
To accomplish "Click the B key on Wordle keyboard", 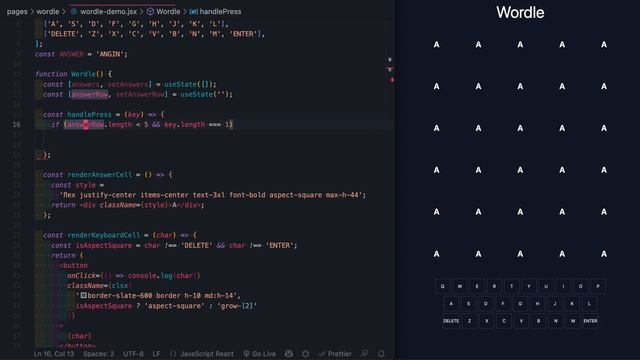I will pyautogui.click(x=539, y=321).
